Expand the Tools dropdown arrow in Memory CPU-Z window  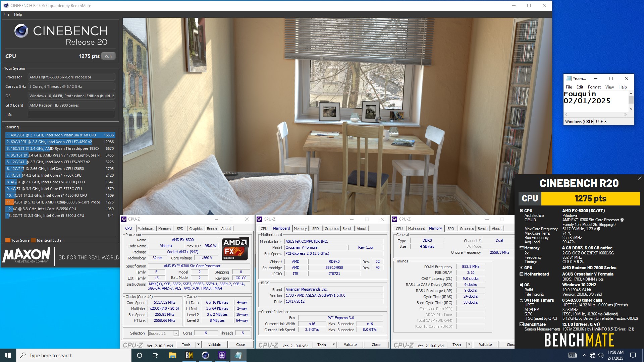coord(469,345)
